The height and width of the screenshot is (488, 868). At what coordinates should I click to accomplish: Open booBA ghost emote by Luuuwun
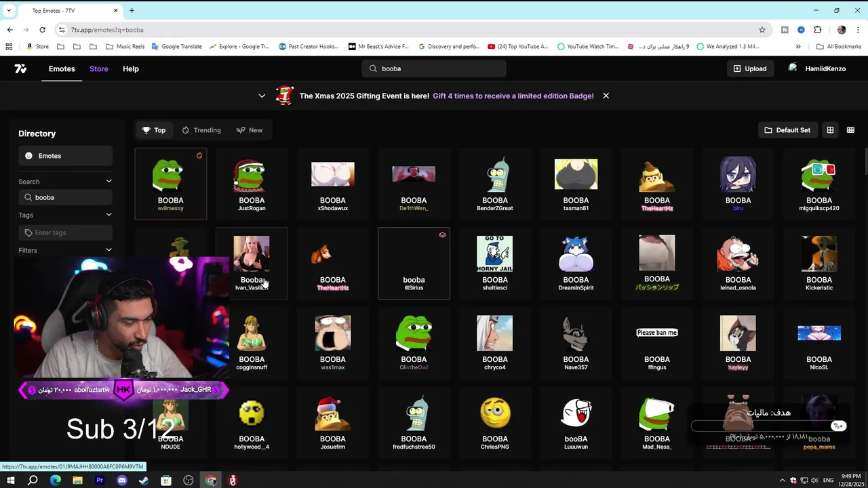coord(576,422)
